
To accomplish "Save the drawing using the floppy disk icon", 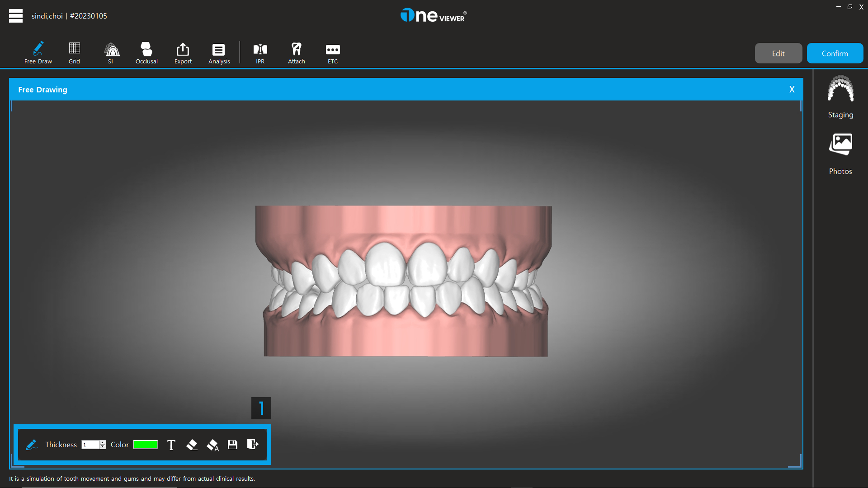I will point(232,445).
